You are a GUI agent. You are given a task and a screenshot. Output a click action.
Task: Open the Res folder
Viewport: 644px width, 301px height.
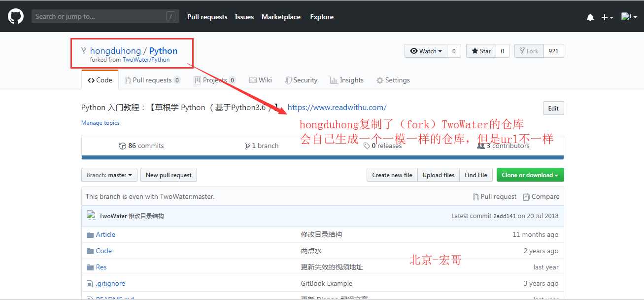coord(101,267)
